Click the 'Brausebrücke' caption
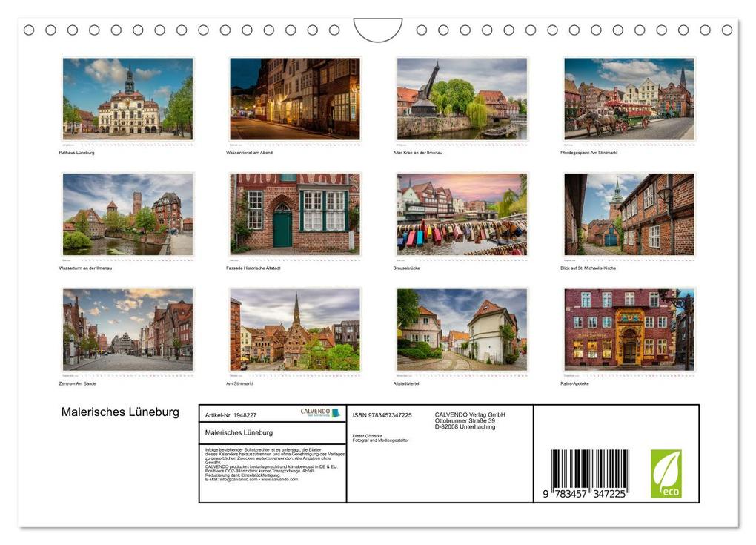The width and height of the screenshot is (756, 545). pyautogui.click(x=406, y=268)
